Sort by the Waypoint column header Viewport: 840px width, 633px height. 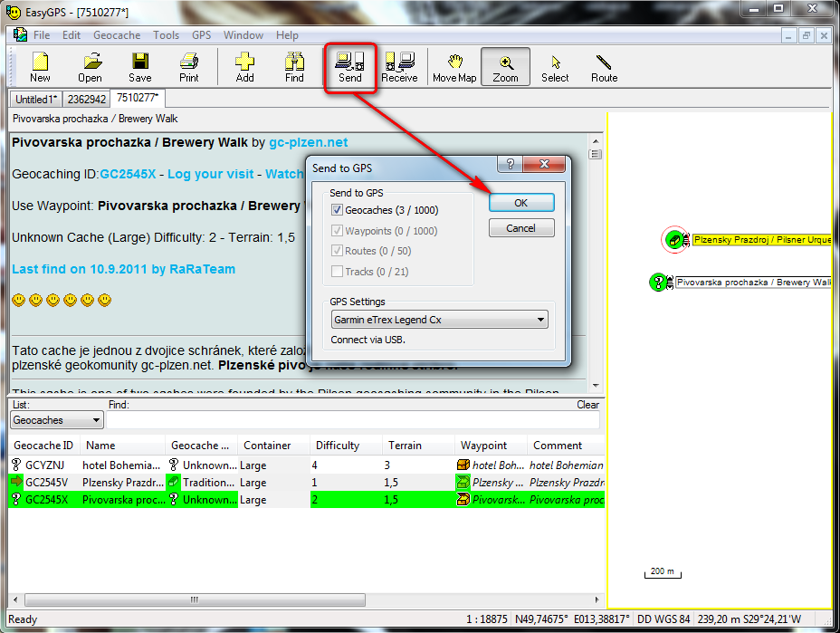pos(492,446)
